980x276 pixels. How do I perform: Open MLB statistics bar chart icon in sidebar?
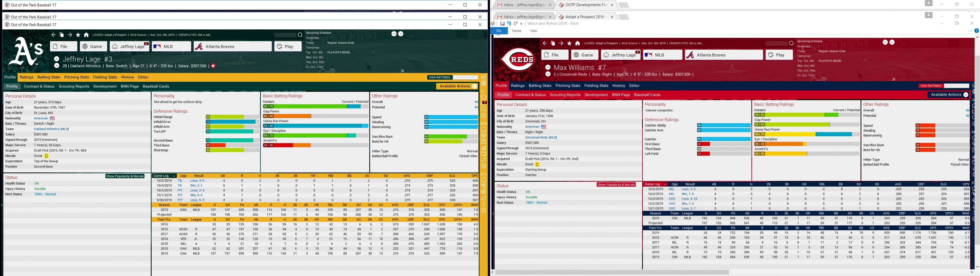[483, 147]
